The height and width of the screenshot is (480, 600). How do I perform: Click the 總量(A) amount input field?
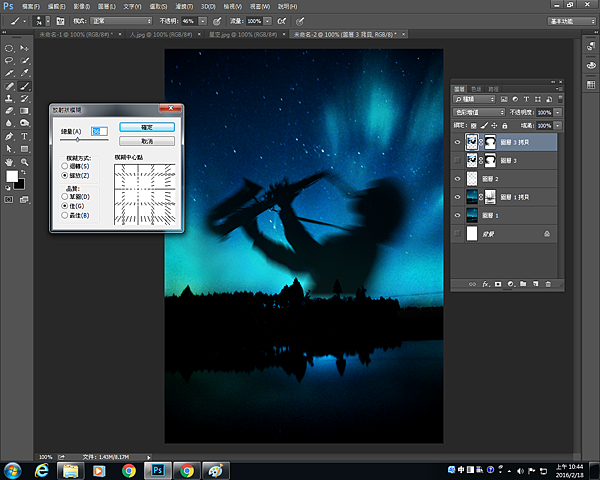tap(99, 130)
